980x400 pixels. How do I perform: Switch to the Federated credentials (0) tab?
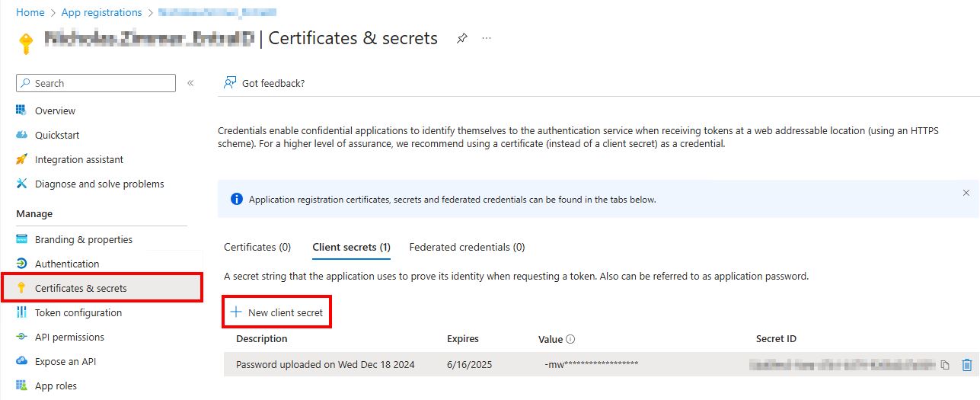coord(467,247)
